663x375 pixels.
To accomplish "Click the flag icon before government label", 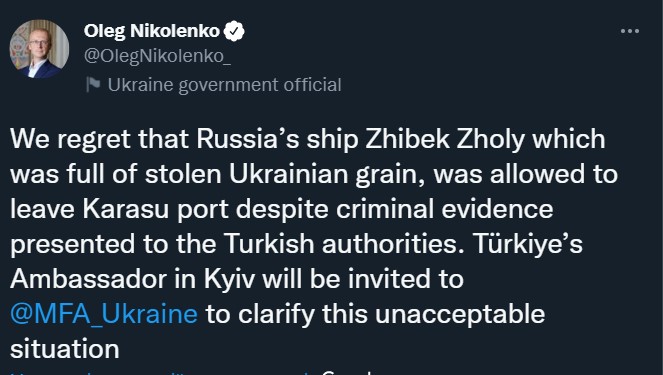I will click(93, 85).
